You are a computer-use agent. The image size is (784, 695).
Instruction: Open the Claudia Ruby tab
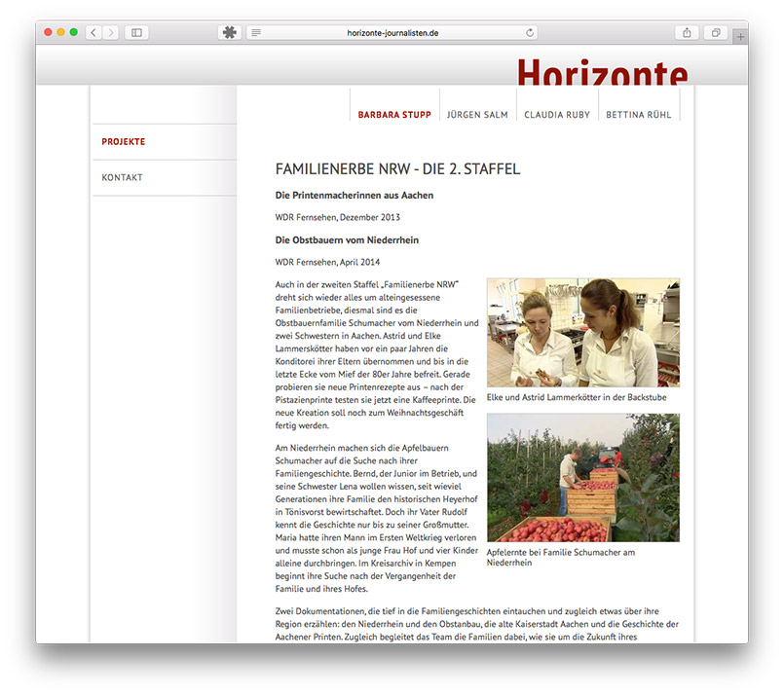[x=557, y=115]
